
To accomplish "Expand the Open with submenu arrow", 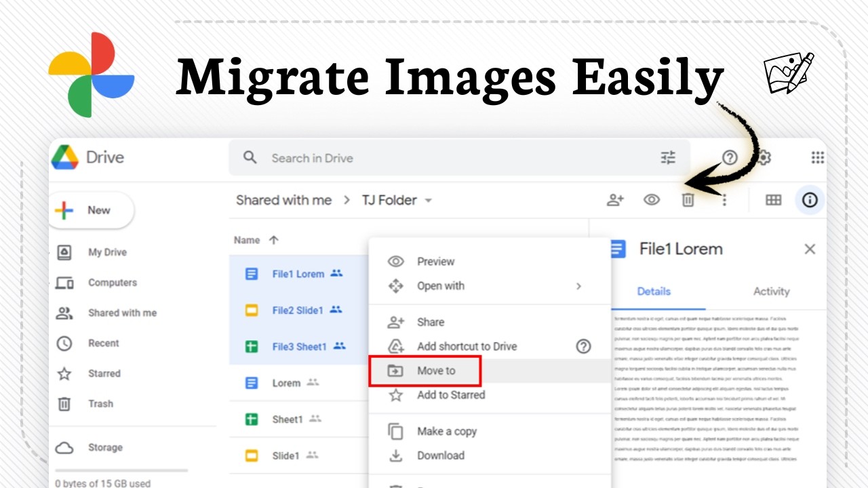I will click(x=578, y=286).
